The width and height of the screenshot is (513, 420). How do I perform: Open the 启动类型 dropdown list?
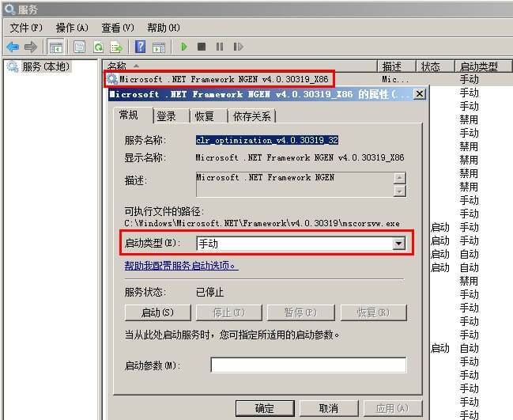click(399, 244)
